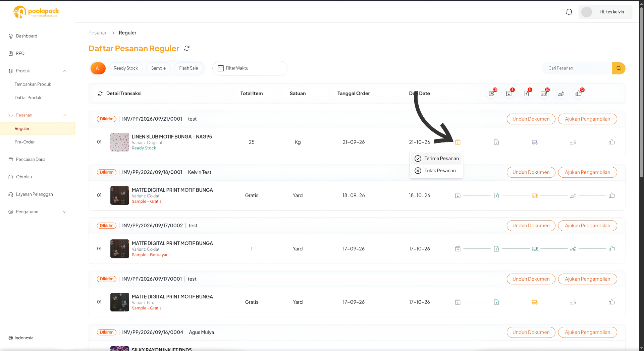Viewport: 644px width, 351px height.
Task: Click LINEN SLUB MOTIF BUNGA product thumbnail
Action: pos(120,142)
